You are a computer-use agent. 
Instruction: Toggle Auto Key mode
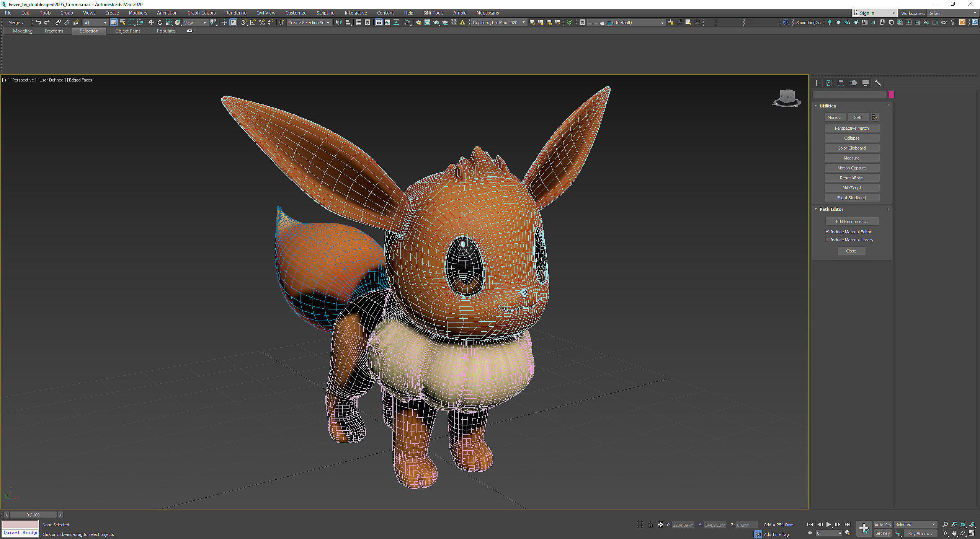(883, 525)
